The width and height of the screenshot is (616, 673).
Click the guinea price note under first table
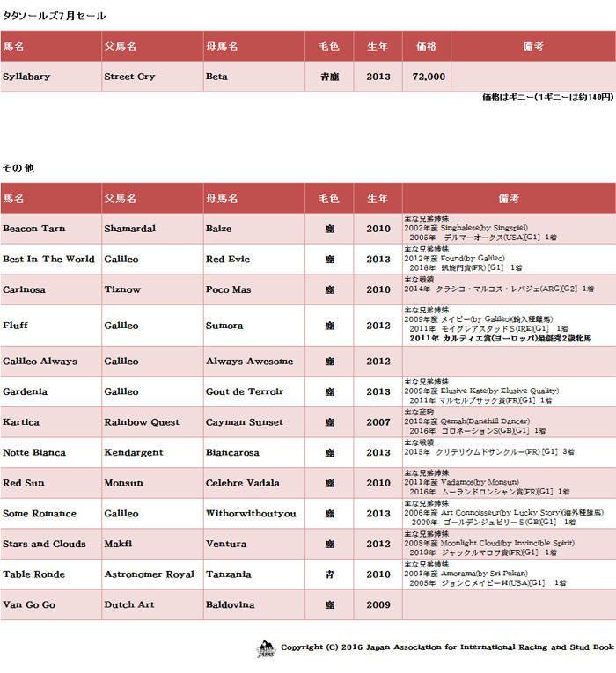547,98
